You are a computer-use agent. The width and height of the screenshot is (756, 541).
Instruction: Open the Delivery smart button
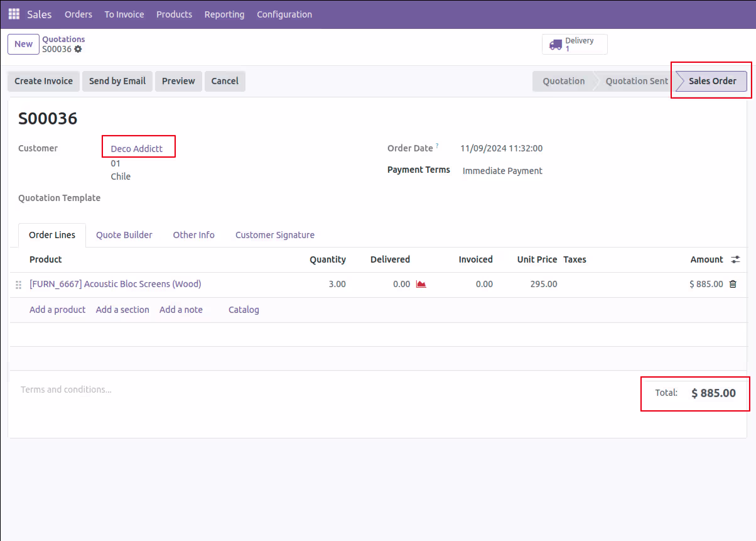[575, 45]
